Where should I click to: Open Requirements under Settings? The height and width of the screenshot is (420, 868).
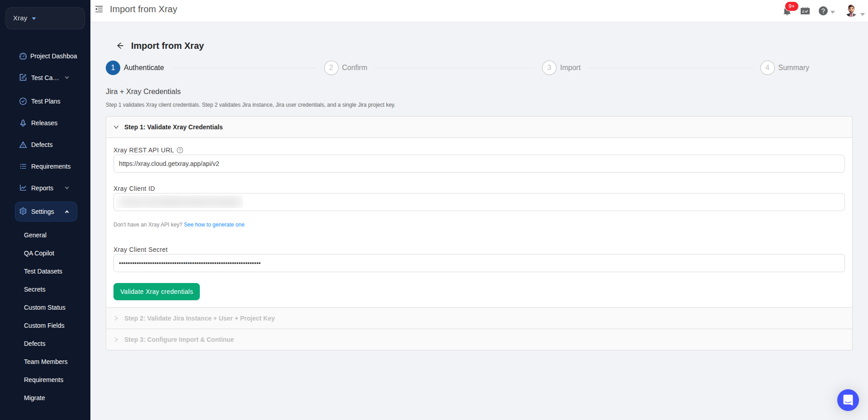point(43,380)
